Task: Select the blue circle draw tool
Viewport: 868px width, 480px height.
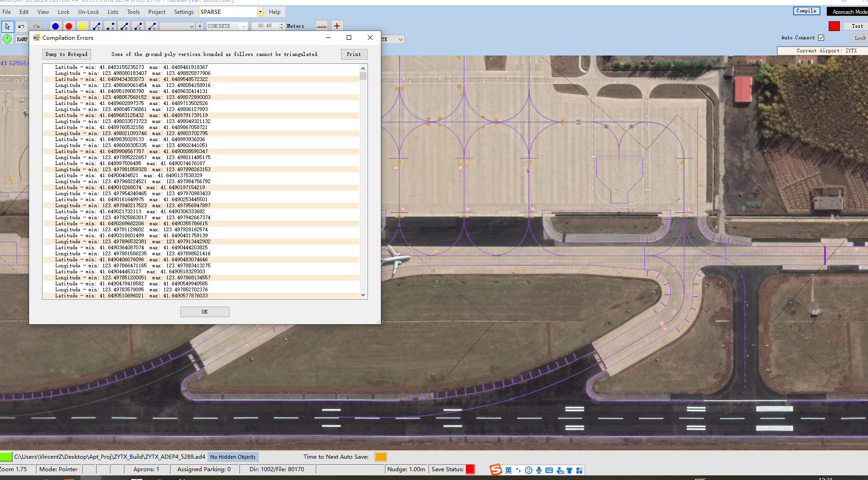Action: [x=55, y=26]
